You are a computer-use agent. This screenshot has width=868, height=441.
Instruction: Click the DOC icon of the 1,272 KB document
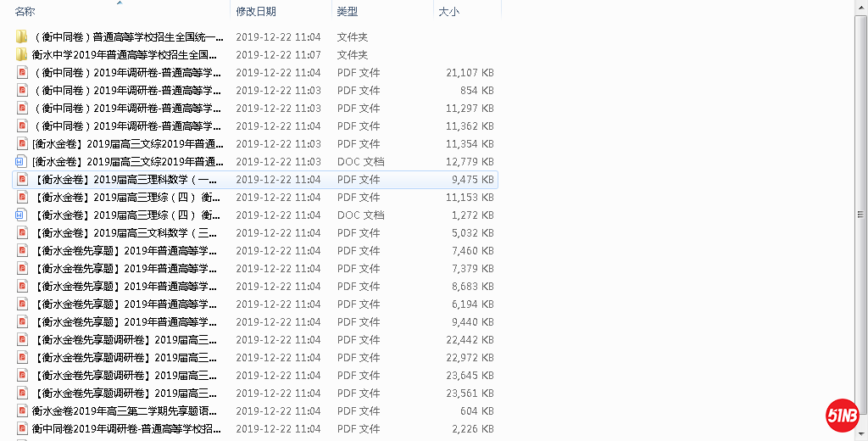(22, 215)
